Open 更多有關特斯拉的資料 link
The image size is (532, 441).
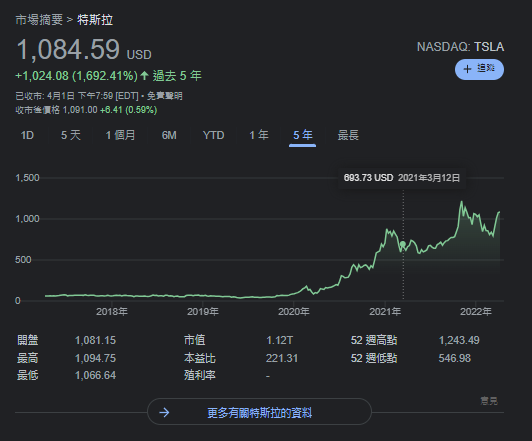click(x=259, y=413)
